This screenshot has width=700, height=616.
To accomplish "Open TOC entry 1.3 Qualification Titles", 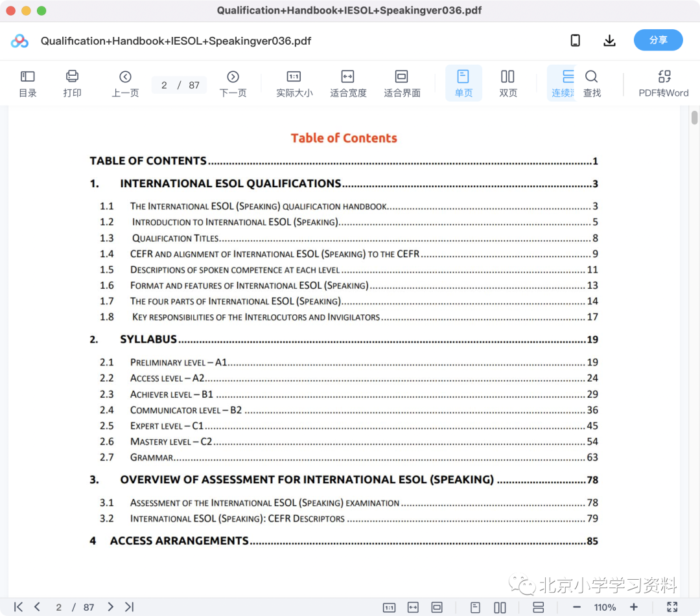I will [349, 238].
